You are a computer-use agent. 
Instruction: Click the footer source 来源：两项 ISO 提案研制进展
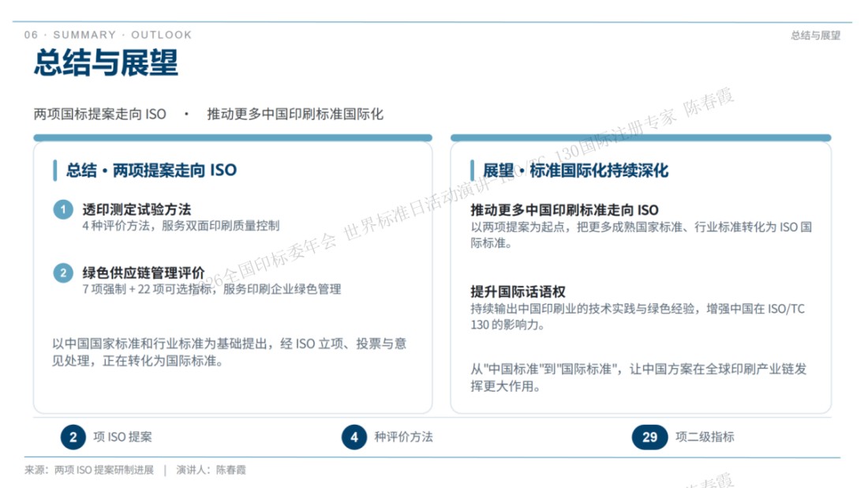pos(89,471)
